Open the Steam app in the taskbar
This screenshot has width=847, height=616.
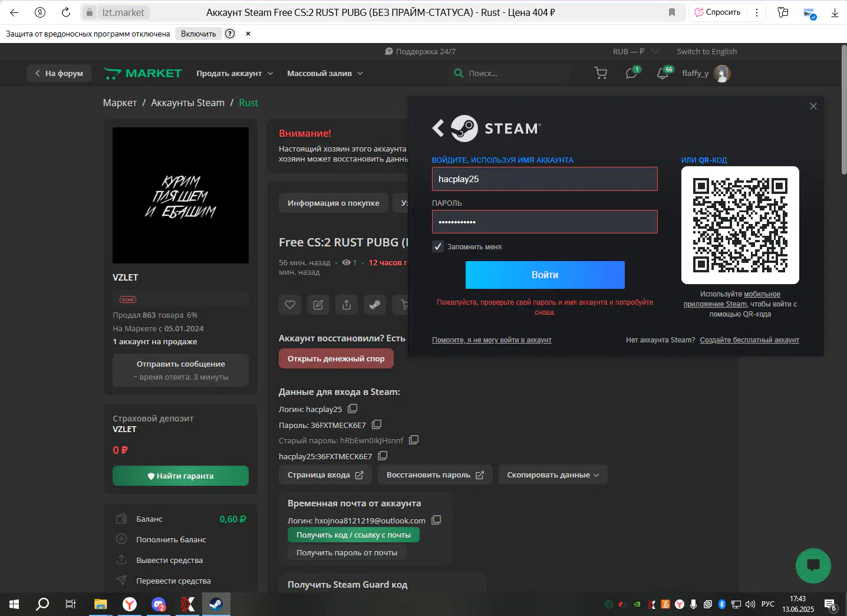tap(216, 604)
